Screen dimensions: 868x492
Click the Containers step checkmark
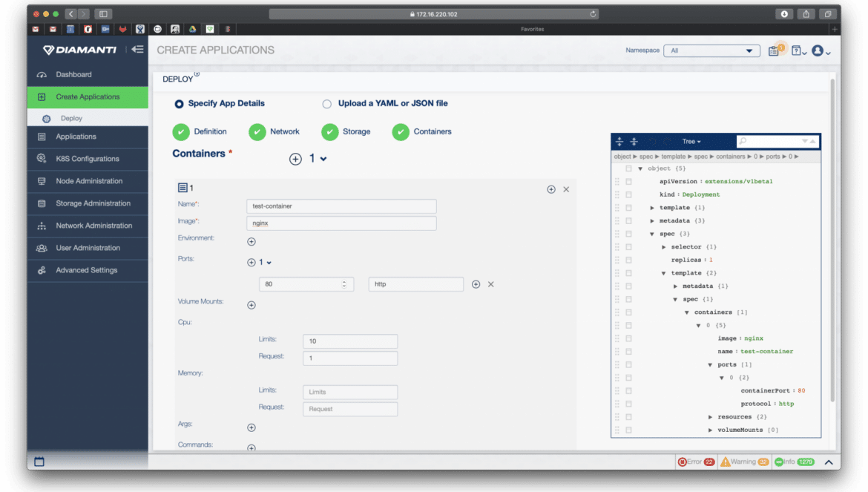tap(401, 131)
